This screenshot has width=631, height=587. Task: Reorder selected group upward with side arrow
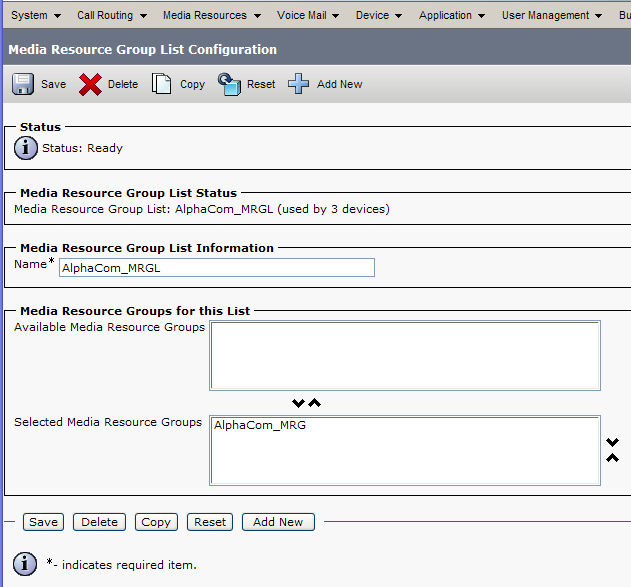pyautogui.click(x=613, y=458)
